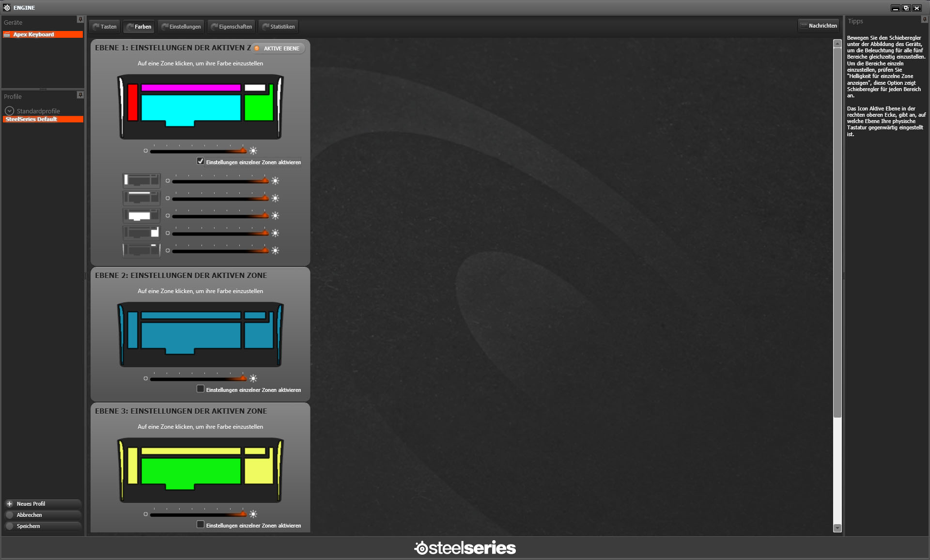
Task: Adjust Ebene 1 overall brightness slider
Action: tap(199, 151)
